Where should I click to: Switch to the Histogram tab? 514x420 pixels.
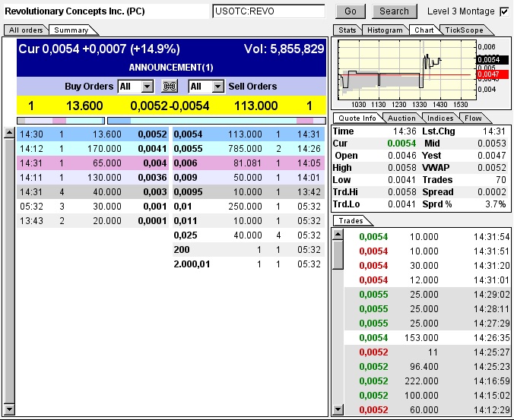click(x=385, y=30)
